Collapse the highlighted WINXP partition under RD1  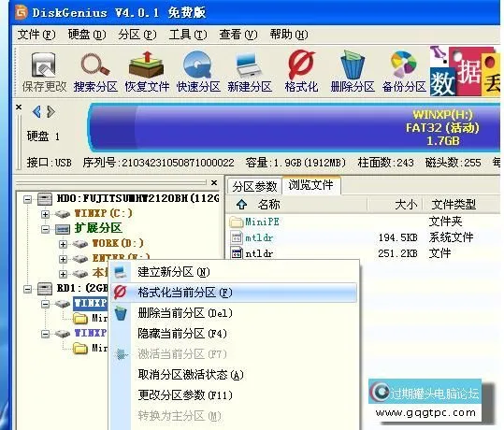tap(45, 304)
